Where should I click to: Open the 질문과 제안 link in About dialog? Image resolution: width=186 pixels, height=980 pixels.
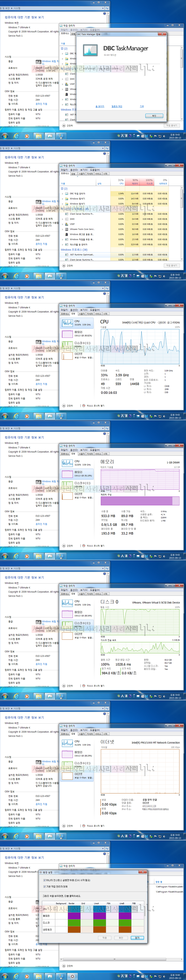coord(117,107)
